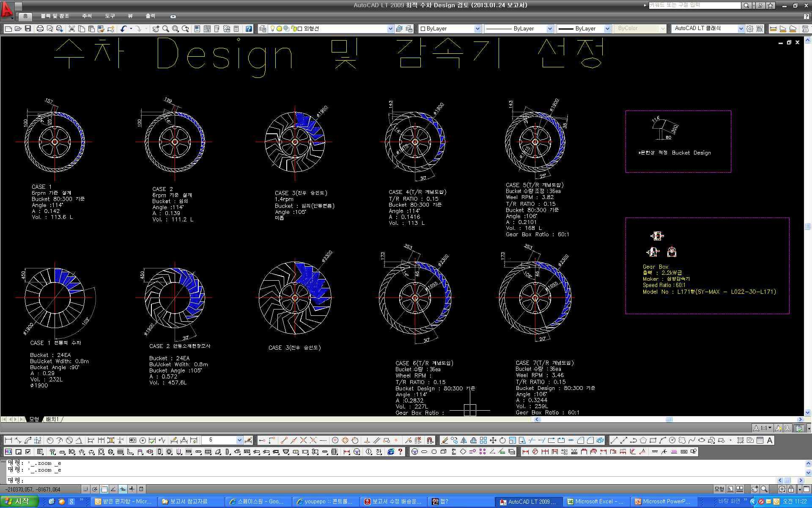Open the ByLayer lineweight dropdown
Image resolution: width=812 pixels, height=508 pixels.
[607, 29]
